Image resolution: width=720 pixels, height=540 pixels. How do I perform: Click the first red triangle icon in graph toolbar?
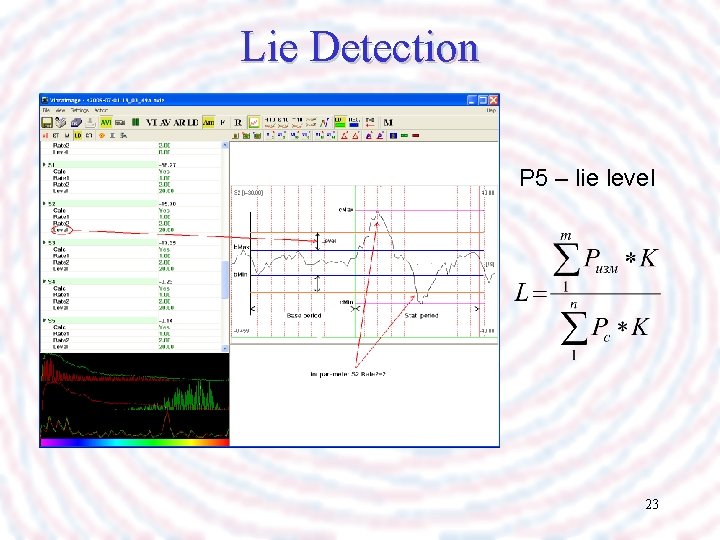tap(344, 135)
